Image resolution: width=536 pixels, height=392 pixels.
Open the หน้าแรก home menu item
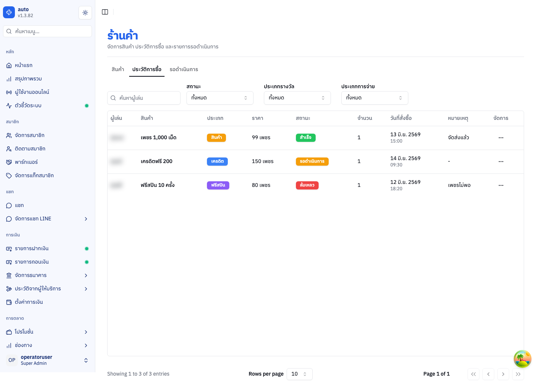(47, 65)
